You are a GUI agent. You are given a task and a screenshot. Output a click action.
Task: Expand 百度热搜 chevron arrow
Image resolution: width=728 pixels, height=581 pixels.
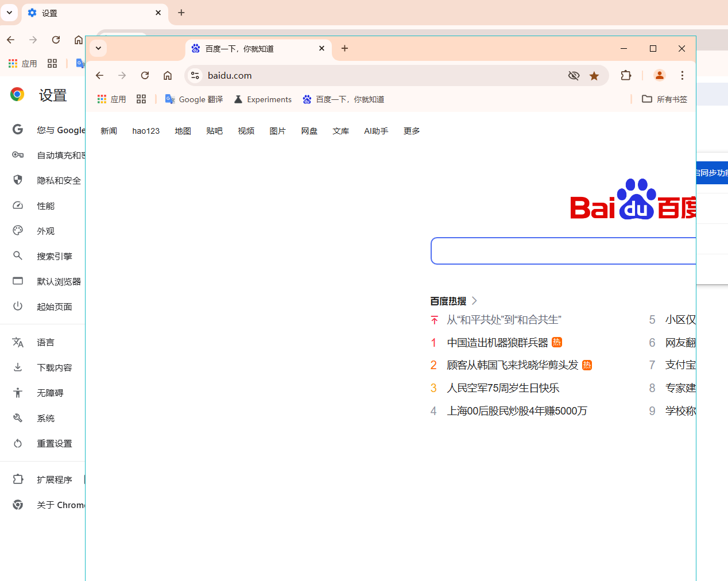(474, 301)
